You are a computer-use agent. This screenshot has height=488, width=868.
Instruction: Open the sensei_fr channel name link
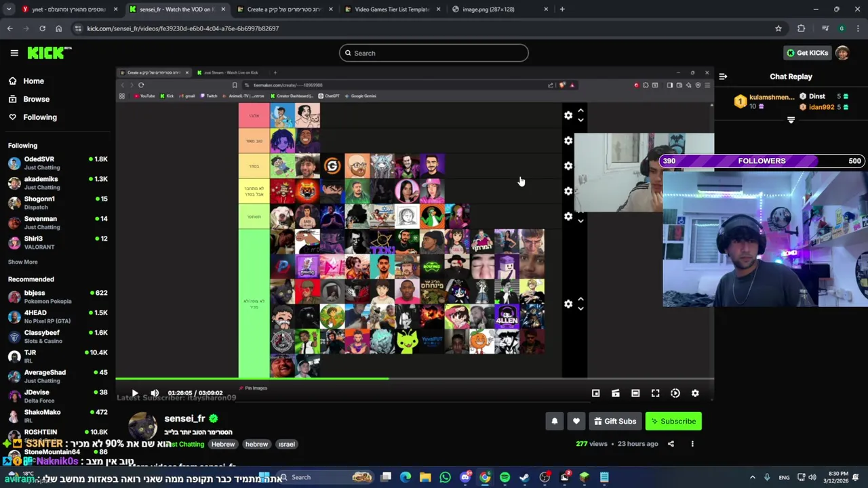click(x=184, y=419)
